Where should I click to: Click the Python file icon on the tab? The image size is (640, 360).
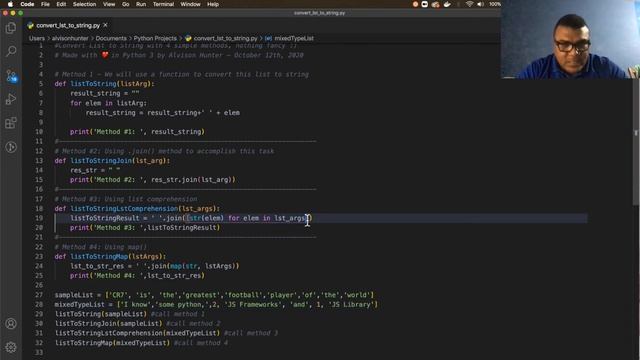coord(31,25)
